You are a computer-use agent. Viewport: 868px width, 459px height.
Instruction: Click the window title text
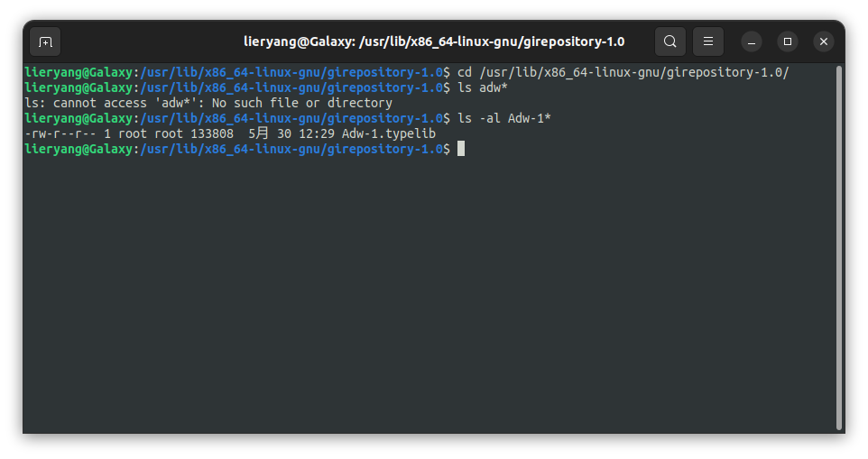pos(434,42)
